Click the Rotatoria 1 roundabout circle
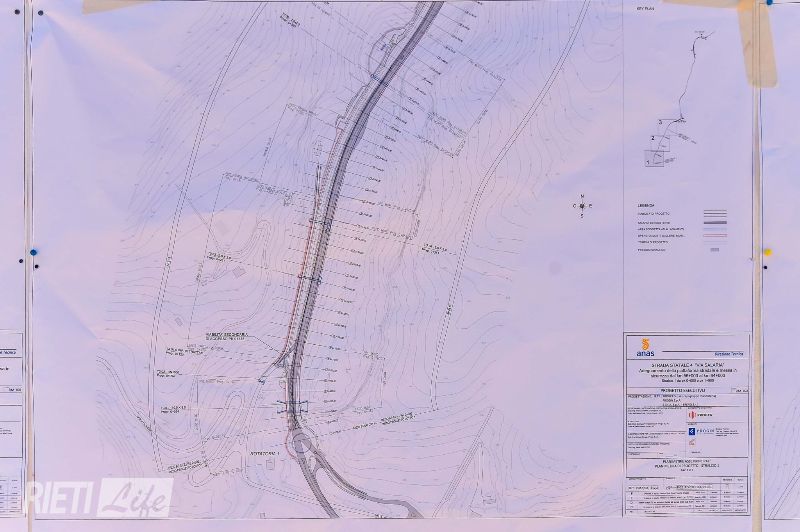The width and height of the screenshot is (800, 532). point(302,443)
